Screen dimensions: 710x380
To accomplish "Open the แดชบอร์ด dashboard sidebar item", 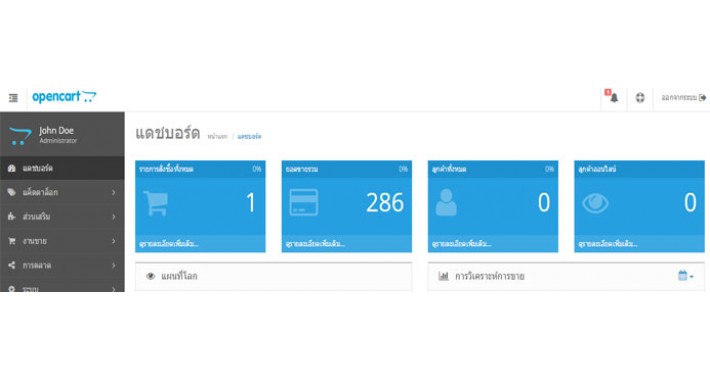I will [x=62, y=168].
